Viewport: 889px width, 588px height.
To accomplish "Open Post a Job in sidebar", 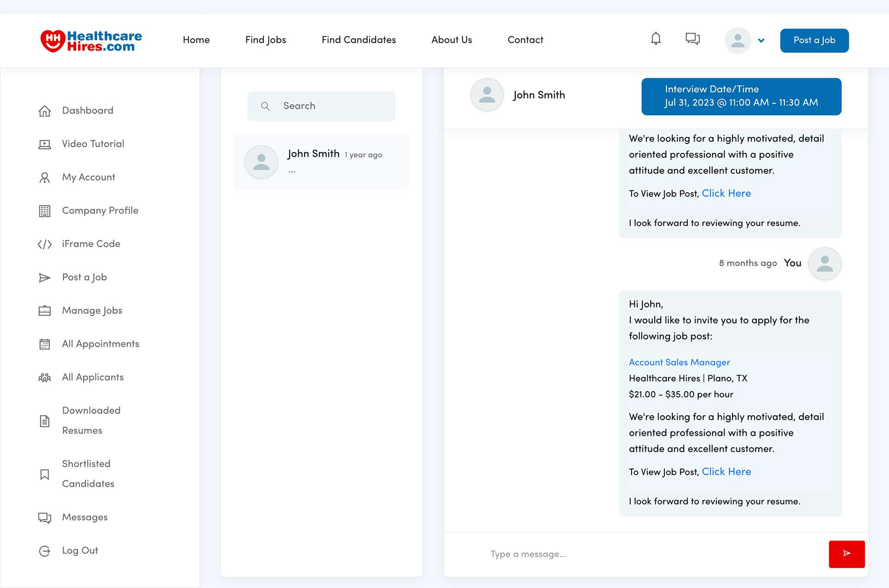I will point(84,277).
